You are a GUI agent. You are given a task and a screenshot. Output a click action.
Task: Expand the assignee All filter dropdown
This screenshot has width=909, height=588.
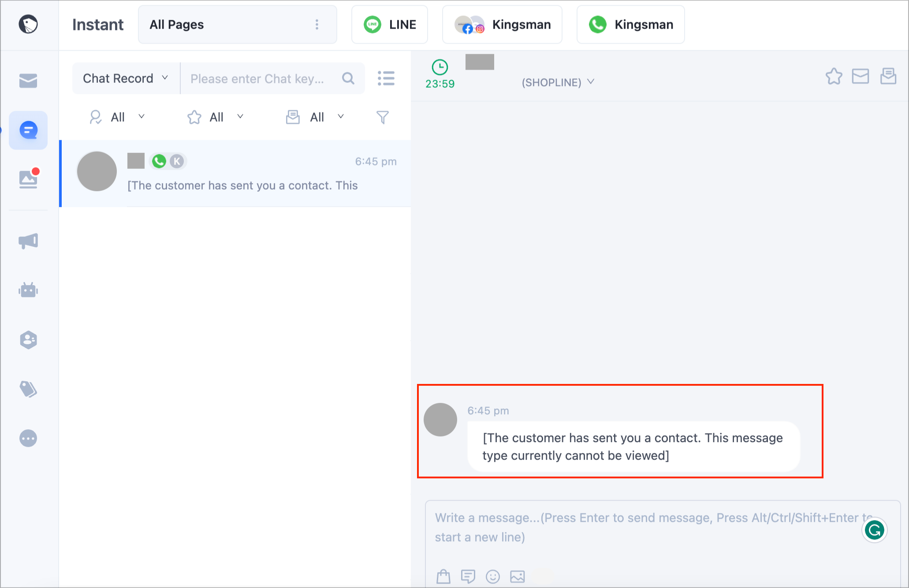(x=117, y=117)
